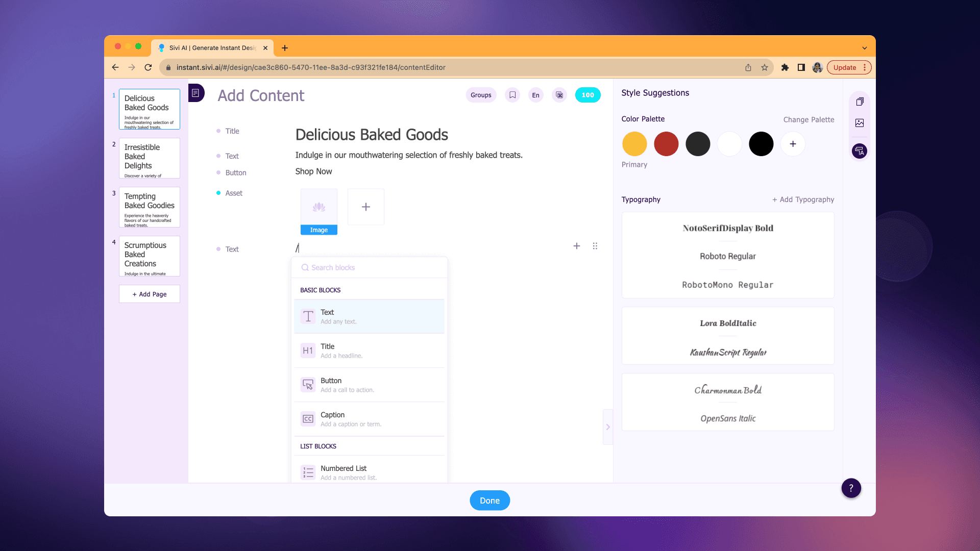This screenshot has width=980, height=551.
Task: Open the image panel icon in right sidebar
Action: coord(860,123)
